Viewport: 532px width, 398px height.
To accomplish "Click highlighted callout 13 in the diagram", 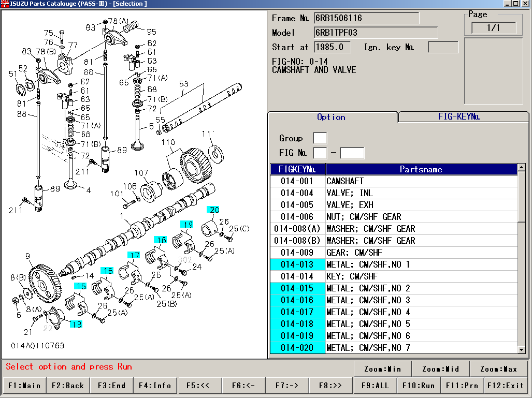I will pos(76,325).
